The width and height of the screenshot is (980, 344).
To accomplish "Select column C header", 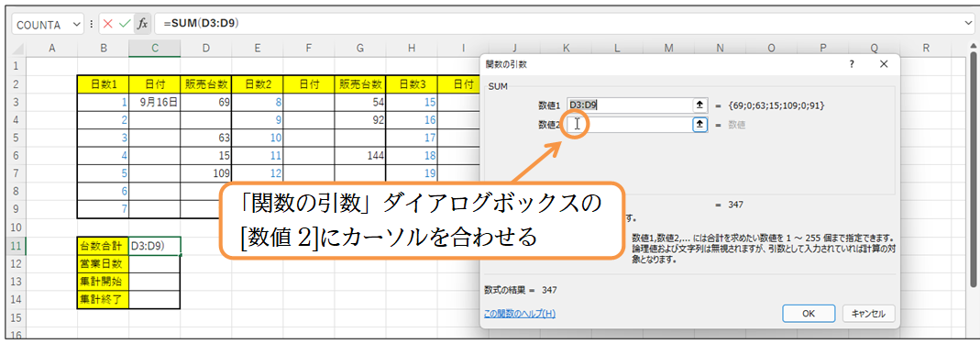I will tap(154, 48).
